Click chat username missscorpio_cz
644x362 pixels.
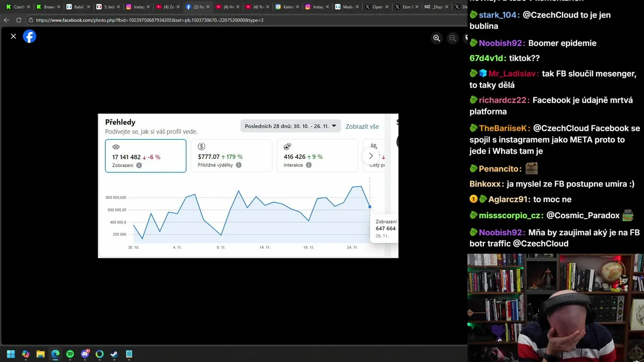[x=510, y=216]
